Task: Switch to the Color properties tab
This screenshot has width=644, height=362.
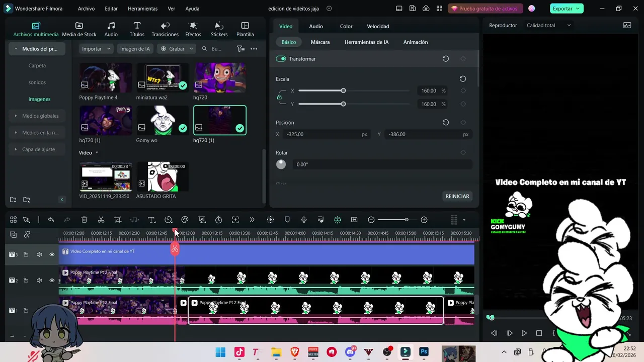Action: coord(346,26)
